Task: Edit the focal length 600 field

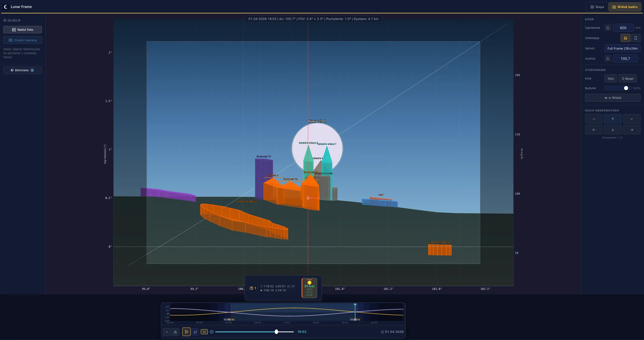Action: tap(623, 28)
